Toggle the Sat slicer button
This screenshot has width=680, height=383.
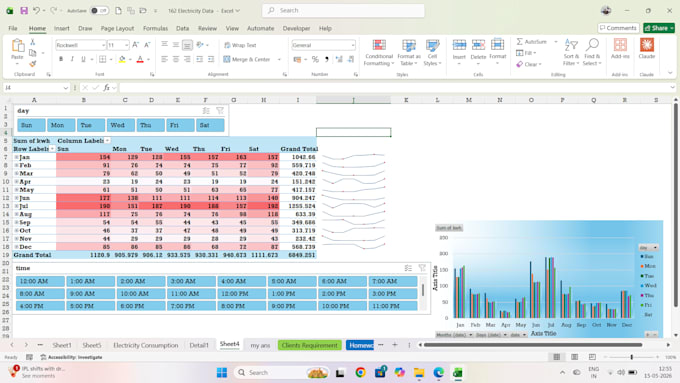[210, 125]
